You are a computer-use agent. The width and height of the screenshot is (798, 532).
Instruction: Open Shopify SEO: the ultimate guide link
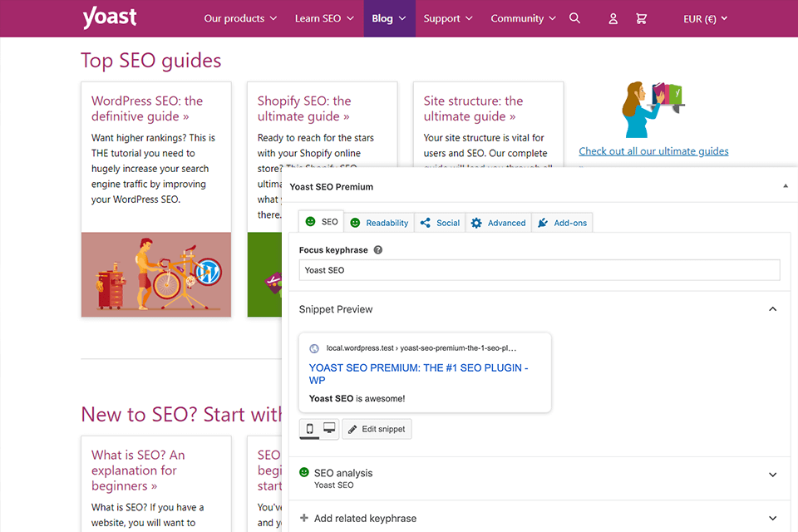(x=304, y=108)
